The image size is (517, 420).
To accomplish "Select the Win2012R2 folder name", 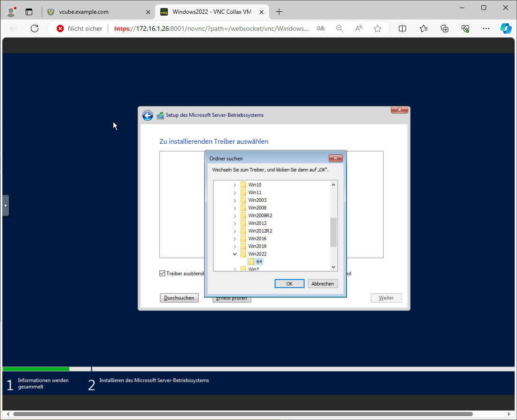I will coord(260,231).
